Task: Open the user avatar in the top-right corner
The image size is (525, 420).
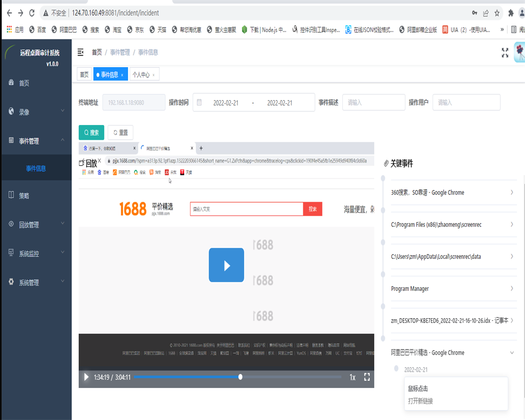Action: pos(519,52)
